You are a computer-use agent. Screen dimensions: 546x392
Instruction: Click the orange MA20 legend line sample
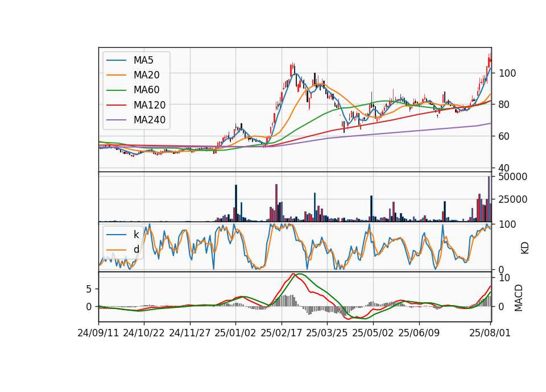pos(116,75)
